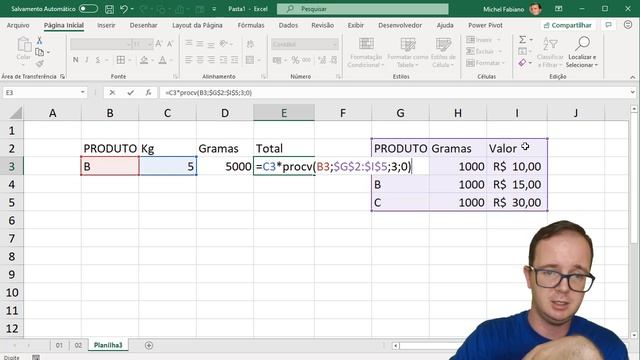Add a new sheet with plus icon
Screen dimensions: 640x360
[x=149, y=345]
